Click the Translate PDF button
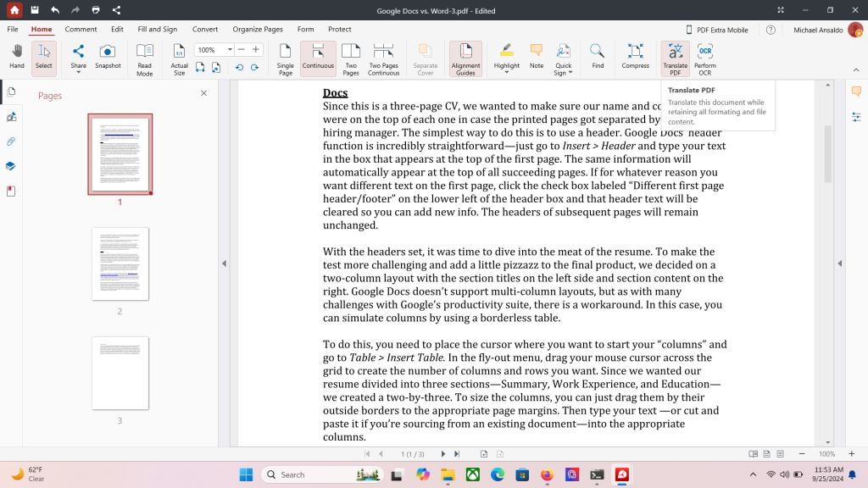 pos(675,59)
